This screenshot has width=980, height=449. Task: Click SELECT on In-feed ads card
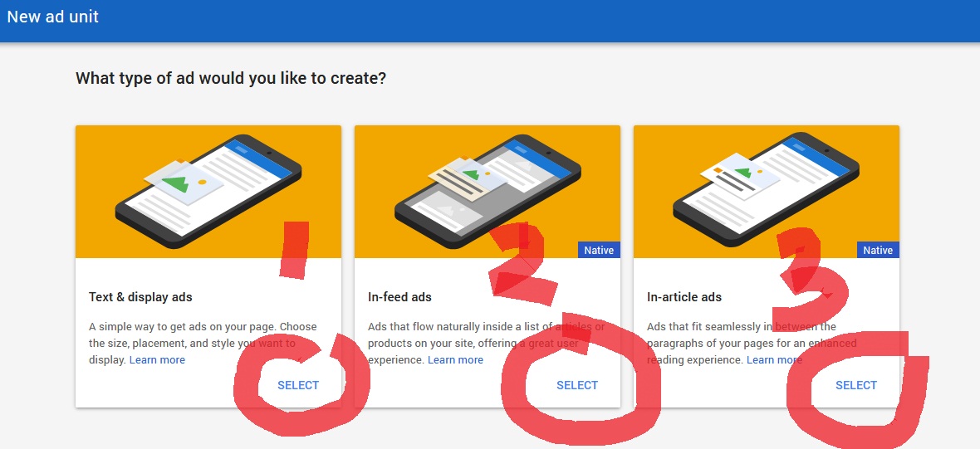[577, 385]
